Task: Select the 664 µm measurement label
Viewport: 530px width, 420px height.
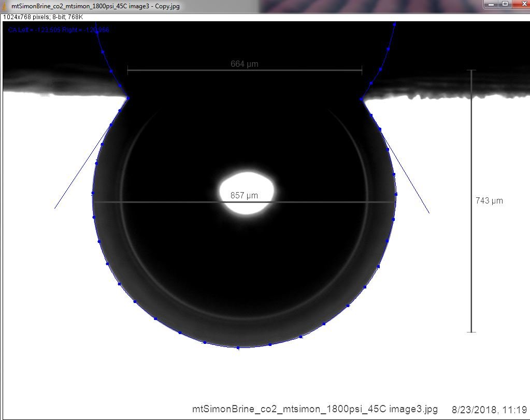Action: click(x=245, y=64)
